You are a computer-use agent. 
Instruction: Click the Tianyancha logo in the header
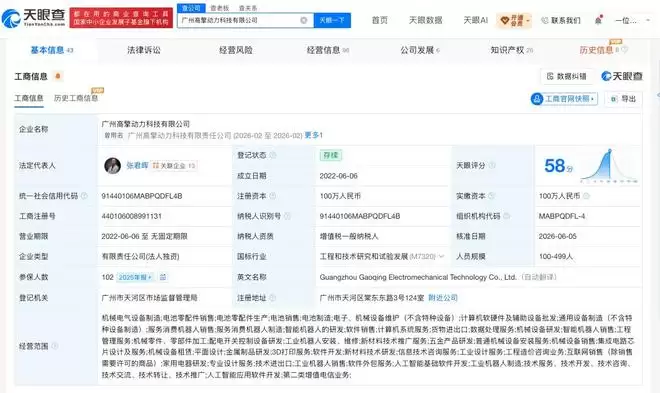[x=33, y=18]
